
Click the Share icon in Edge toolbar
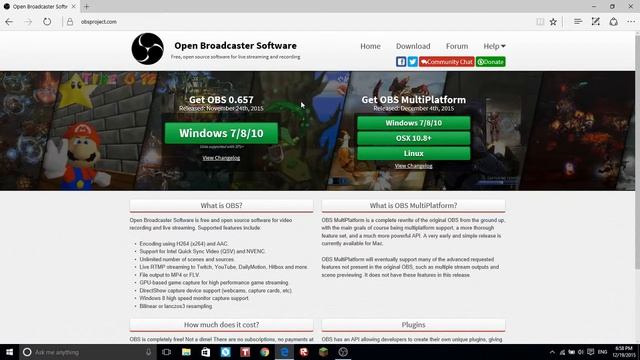613,22
